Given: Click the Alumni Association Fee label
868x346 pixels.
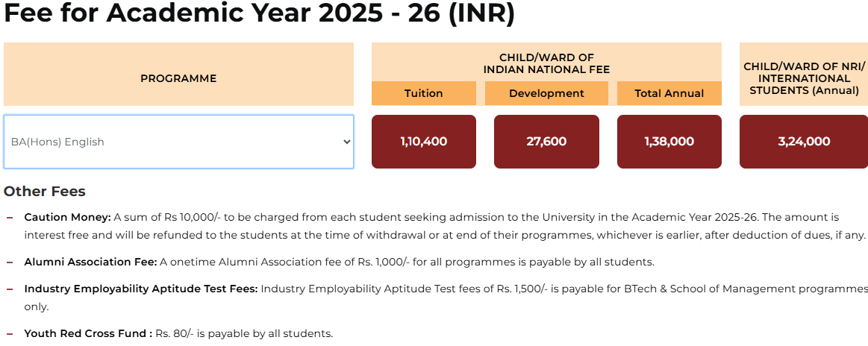Looking at the screenshot, I should pos(90,262).
